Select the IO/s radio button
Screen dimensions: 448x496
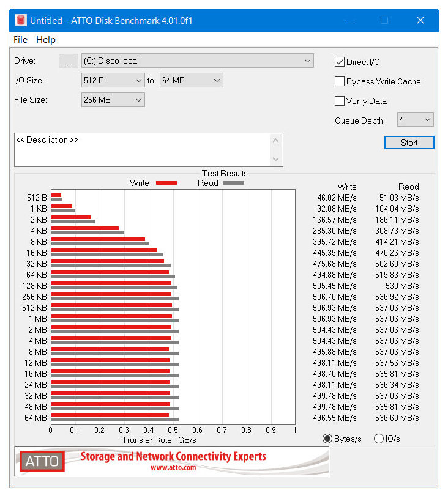[x=378, y=439]
